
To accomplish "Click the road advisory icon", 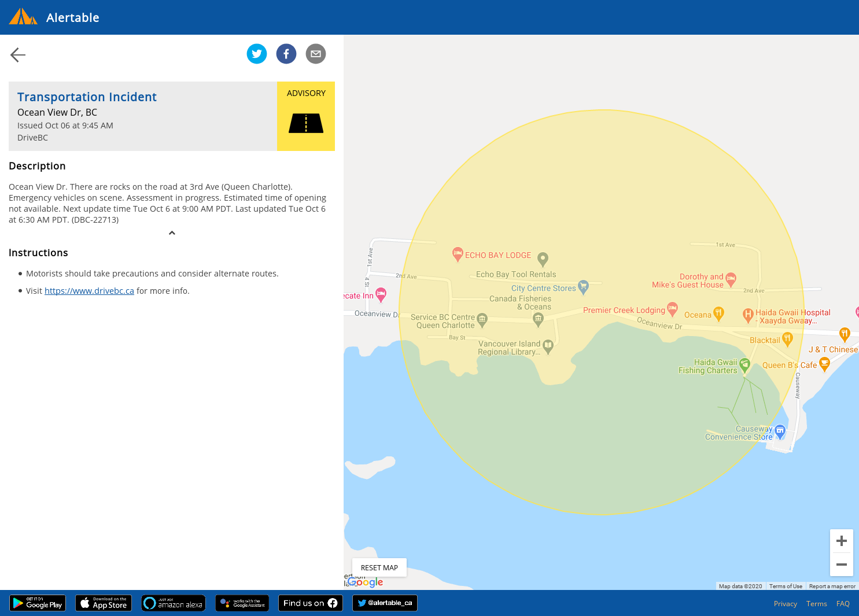I will coord(306,123).
